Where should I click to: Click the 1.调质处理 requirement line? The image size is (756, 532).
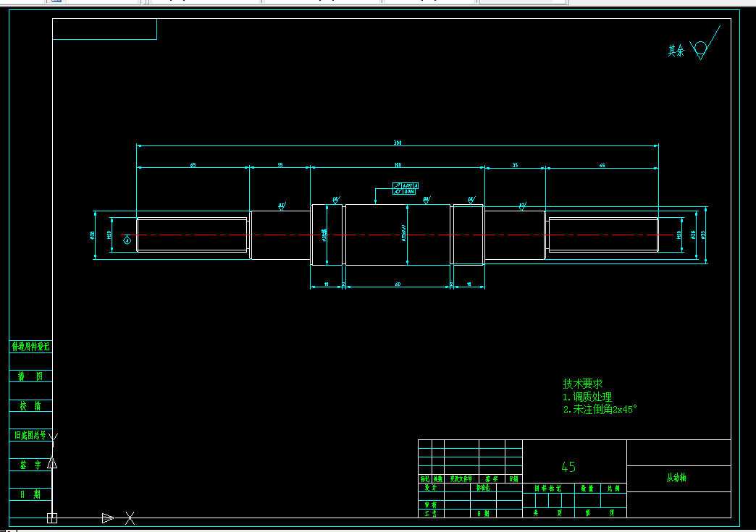pyautogui.click(x=587, y=397)
